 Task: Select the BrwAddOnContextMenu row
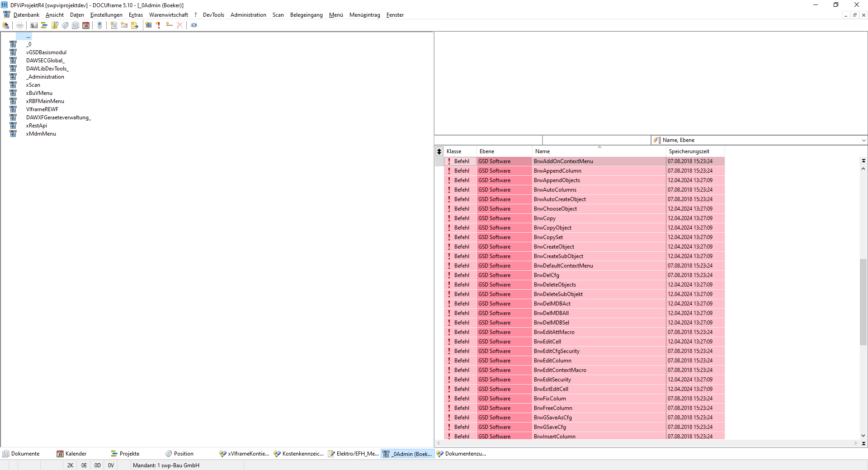584,161
